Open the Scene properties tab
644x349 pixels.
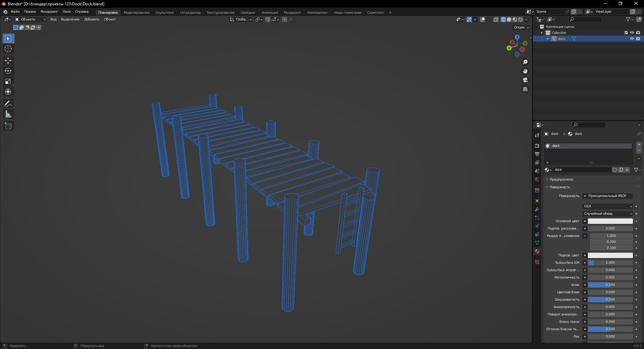(x=537, y=171)
